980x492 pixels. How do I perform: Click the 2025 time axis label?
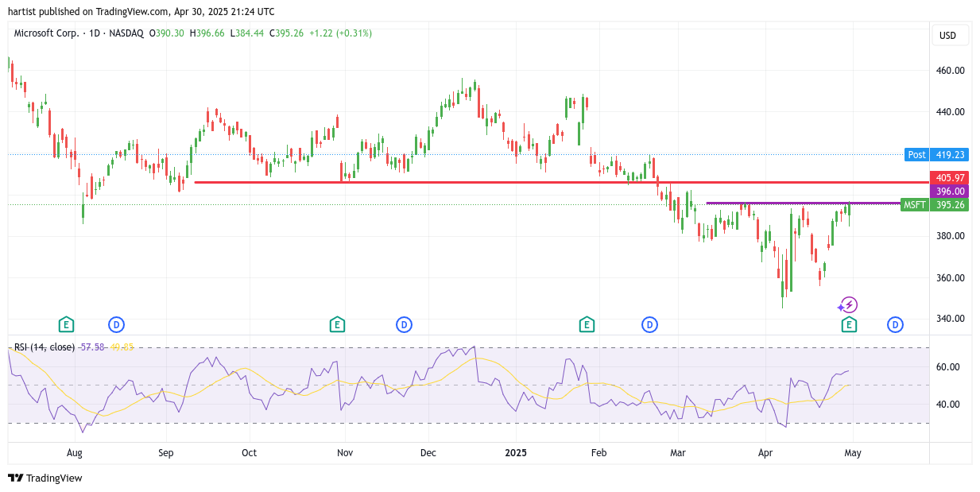point(516,453)
